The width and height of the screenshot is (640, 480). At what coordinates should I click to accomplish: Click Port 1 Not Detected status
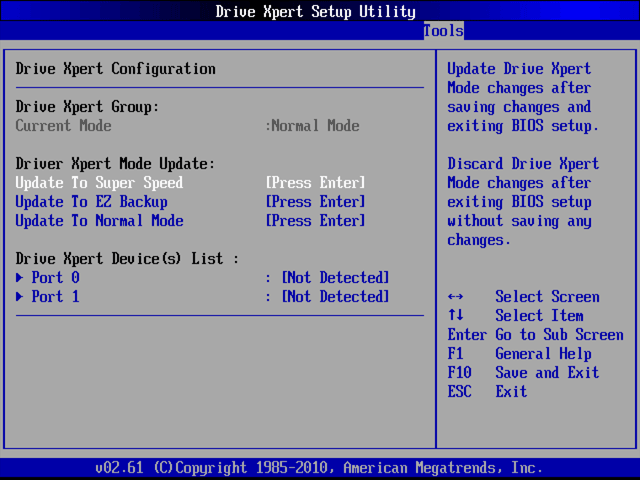(335, 296)
